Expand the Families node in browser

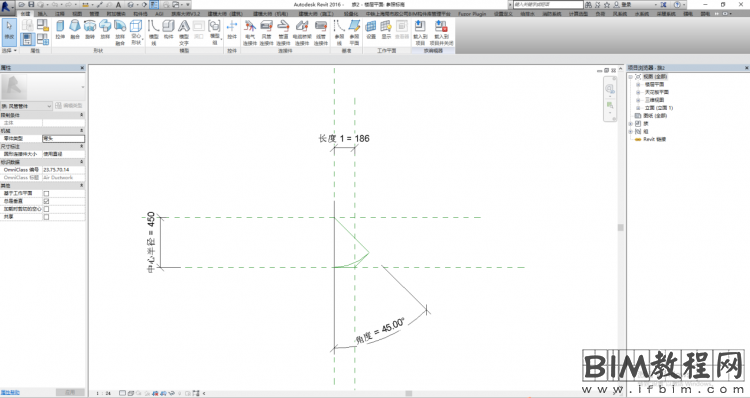click(631, 123)
